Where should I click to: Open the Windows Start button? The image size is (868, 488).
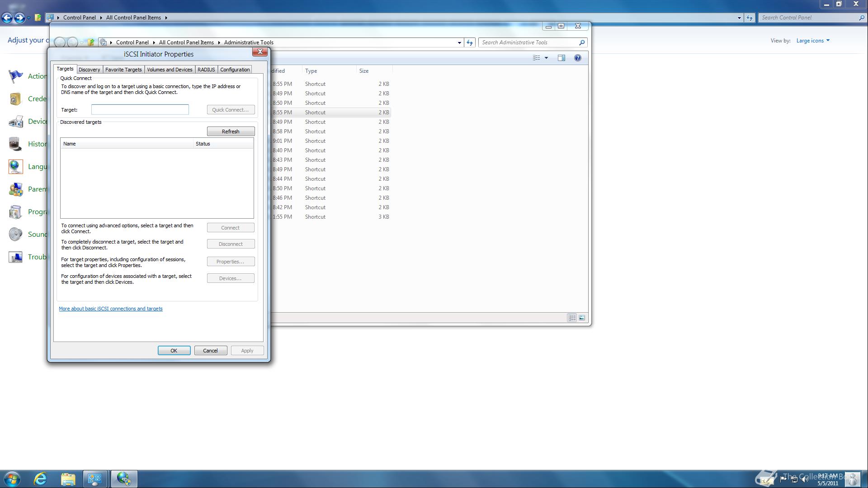click(12, 479)
